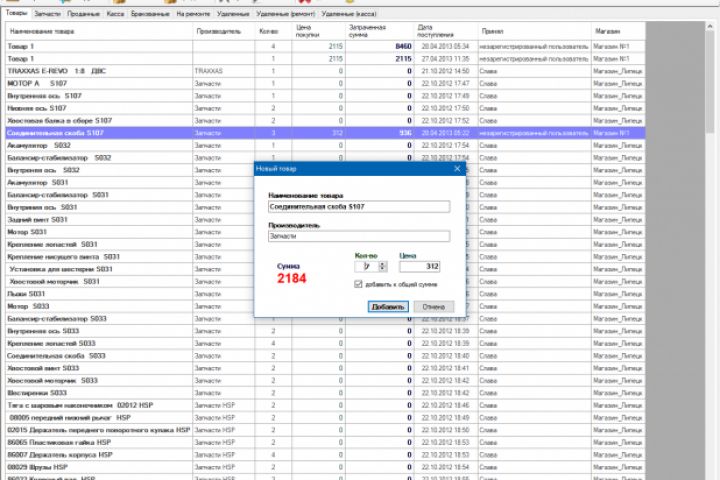Sort by Наименование товара column header
Screen dimensions: 720x480
tap(99, 31)
